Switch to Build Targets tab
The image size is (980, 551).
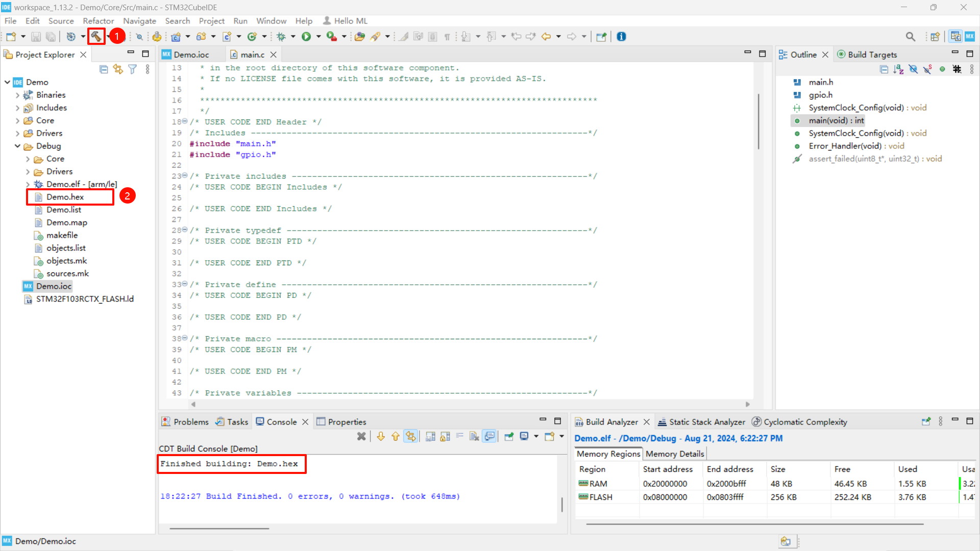click(x=867, y=55)
